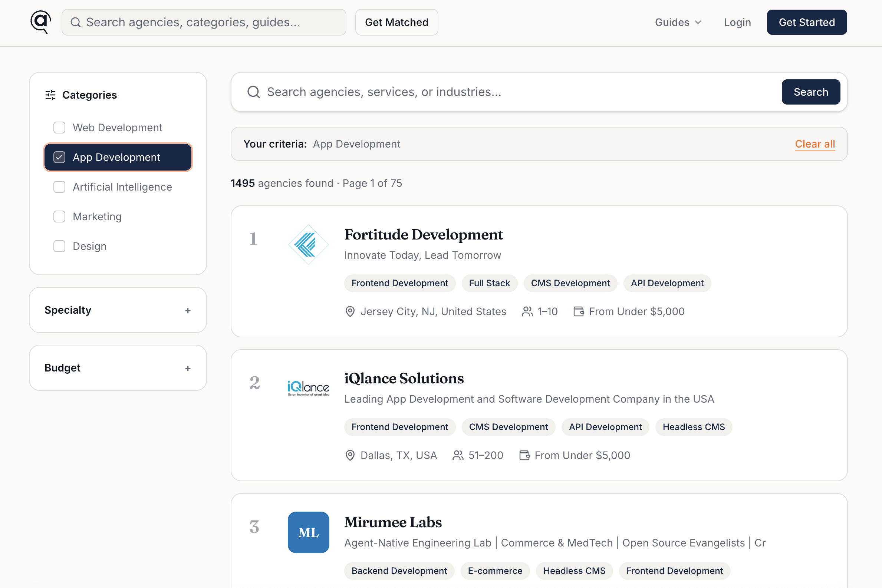
Task: Click Headless CMS tag on Mirumee card
Action: tap(575, 571)
